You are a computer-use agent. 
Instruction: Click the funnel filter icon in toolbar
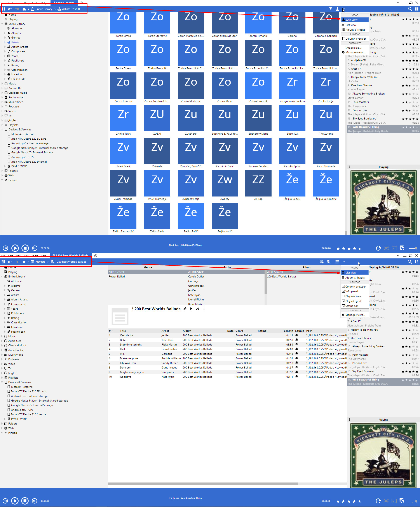(x=331, y=9)
